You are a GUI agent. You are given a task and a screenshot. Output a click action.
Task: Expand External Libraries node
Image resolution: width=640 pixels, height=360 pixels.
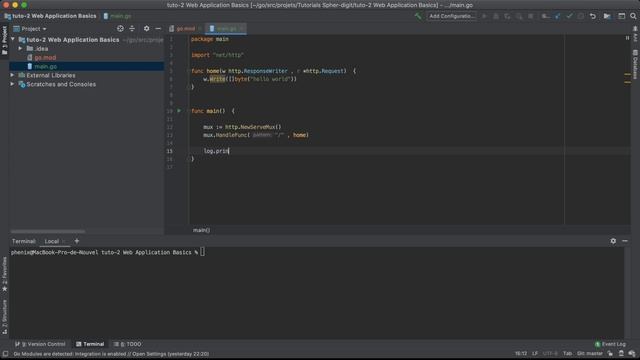[12, 75]
